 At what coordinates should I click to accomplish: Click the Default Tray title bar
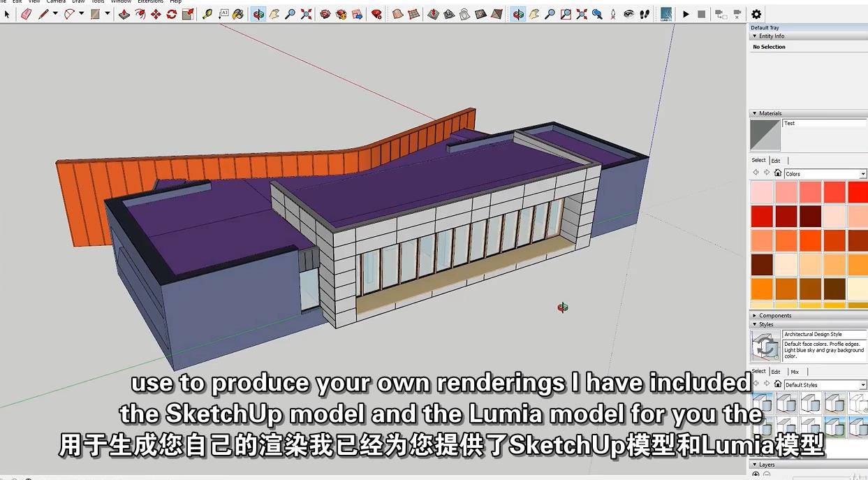(x=808, y=28)
